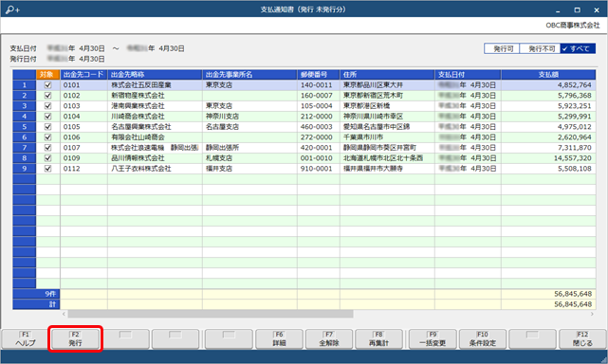The width and height of the screenshot is (608, 364).
Task: Toggle checkbox for code 0109 row
Action: click(x=48, y=158)
